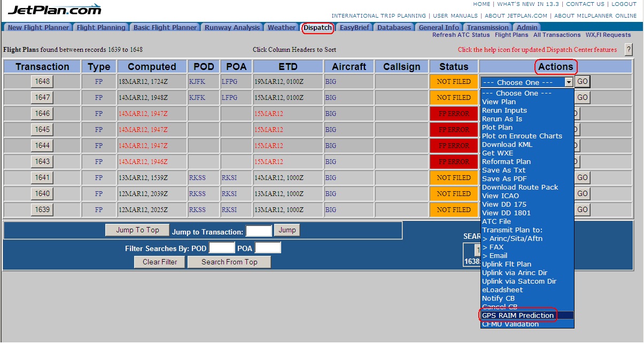Open the KJFK POD link in row 1648

(x=197, y=82)
